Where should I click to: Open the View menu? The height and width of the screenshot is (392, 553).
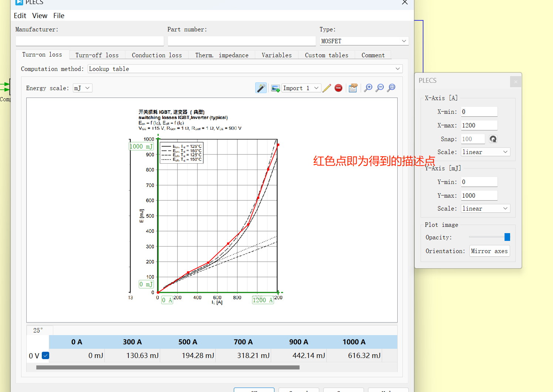point(40,16)
